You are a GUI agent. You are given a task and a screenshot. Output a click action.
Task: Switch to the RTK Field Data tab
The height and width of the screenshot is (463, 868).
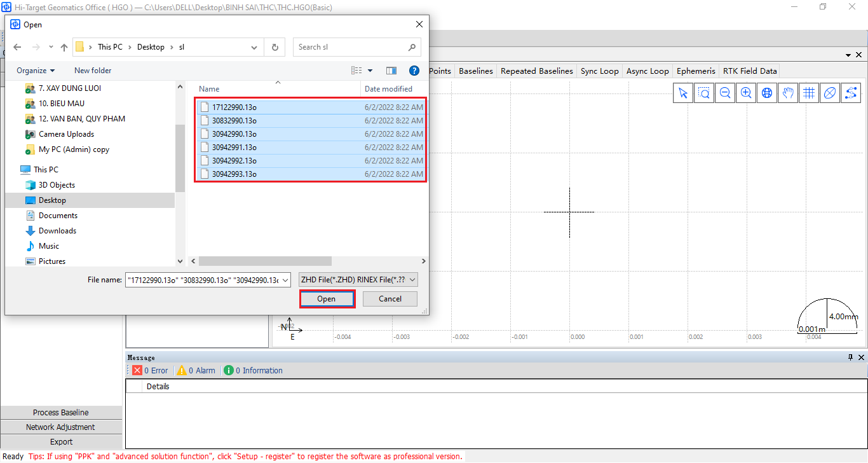750,71
